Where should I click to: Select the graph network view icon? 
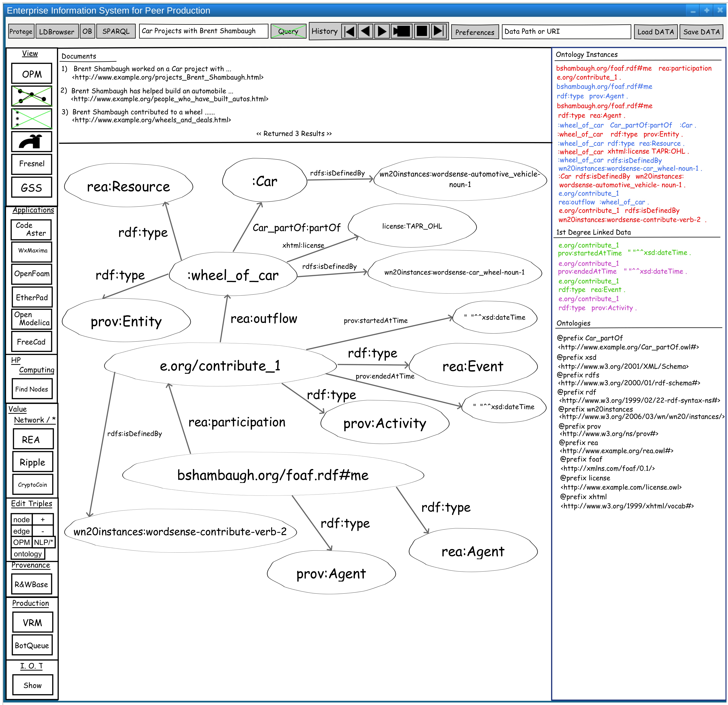pos(32,96)
